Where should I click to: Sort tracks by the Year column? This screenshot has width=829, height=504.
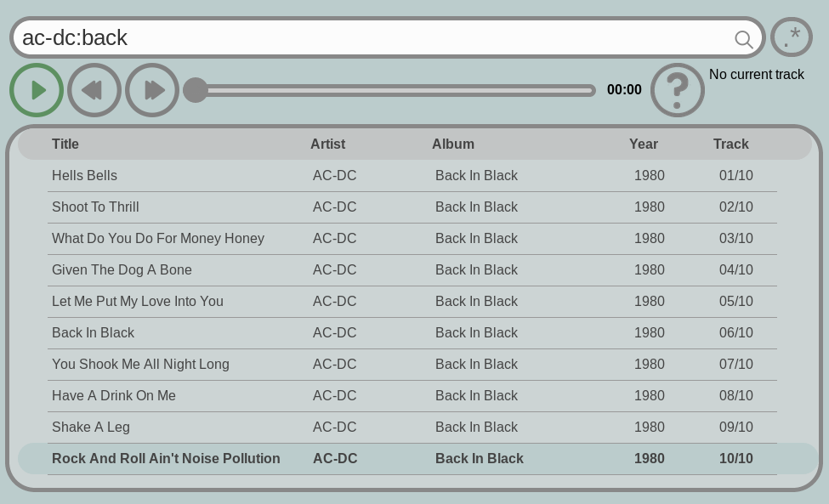pyautogui.click(x=644, y=144)
